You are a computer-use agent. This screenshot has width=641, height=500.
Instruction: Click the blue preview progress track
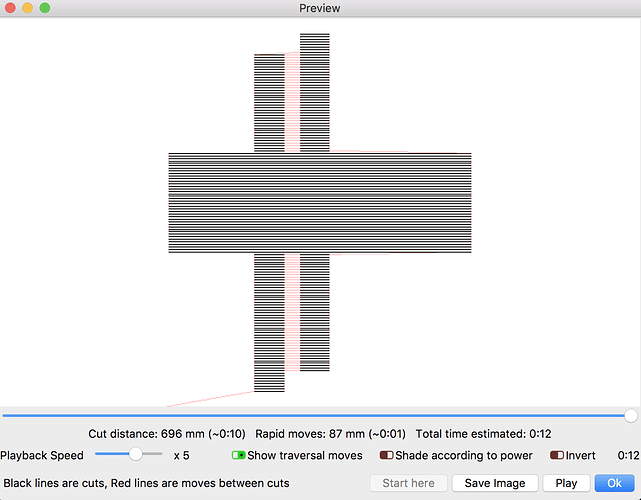coord(313,416)
